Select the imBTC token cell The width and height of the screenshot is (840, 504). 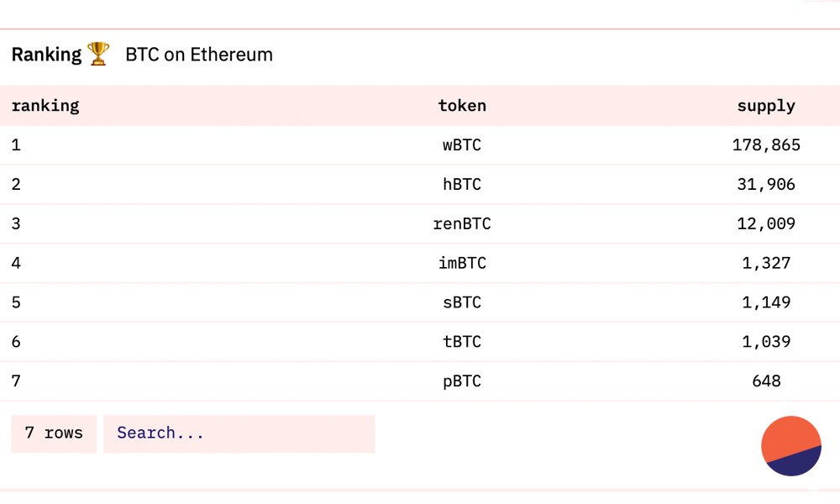click(x=462, y=264)
